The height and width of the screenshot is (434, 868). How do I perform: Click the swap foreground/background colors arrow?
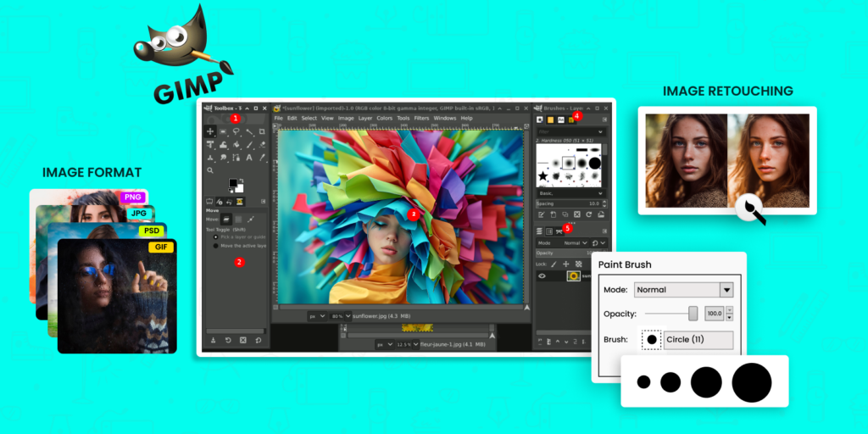point(242,181)
